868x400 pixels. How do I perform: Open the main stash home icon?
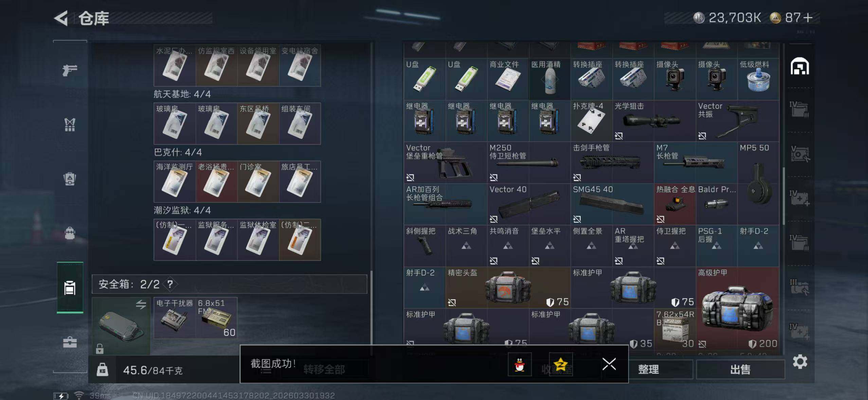tap(800, 66)
